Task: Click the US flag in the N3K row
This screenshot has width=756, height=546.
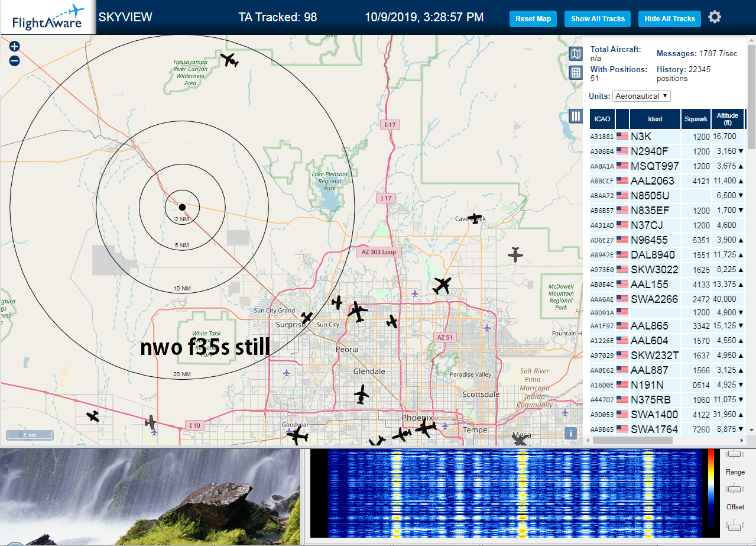Action: click(622, 136)
